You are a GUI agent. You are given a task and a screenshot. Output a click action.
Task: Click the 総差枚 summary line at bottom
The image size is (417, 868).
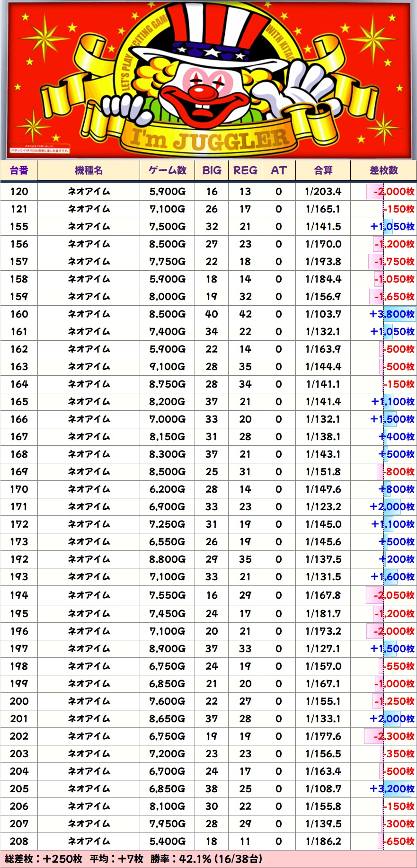pyautogui.click(x=133, y=859)
